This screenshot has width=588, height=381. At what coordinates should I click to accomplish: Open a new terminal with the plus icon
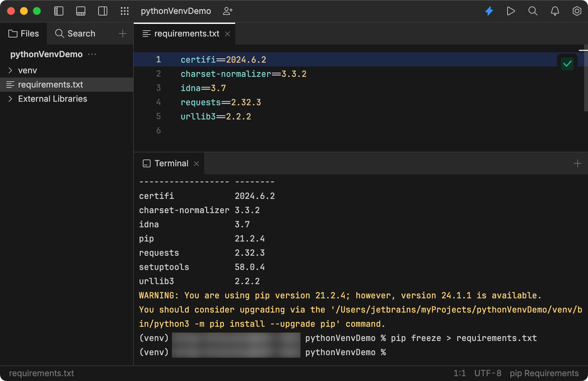[x=577, y=163]
